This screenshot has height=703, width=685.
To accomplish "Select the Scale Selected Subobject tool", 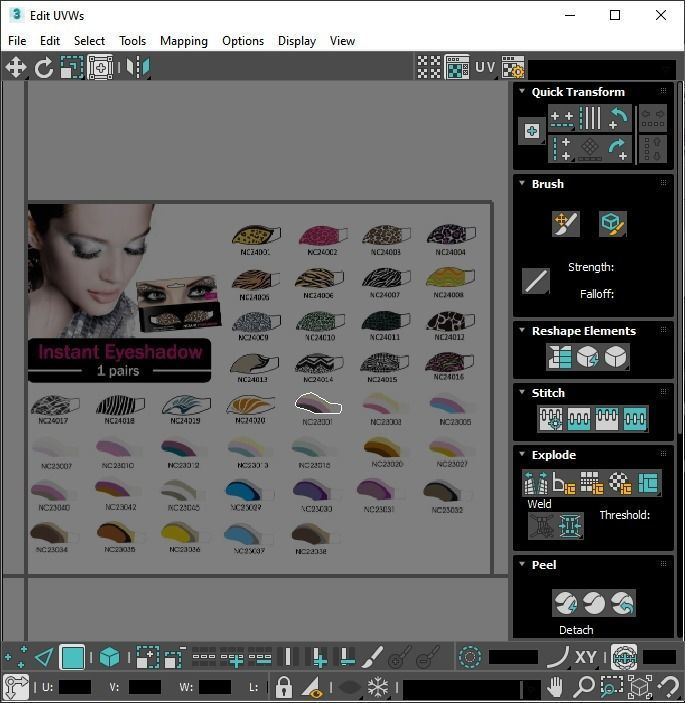I will tap(72, 68).
